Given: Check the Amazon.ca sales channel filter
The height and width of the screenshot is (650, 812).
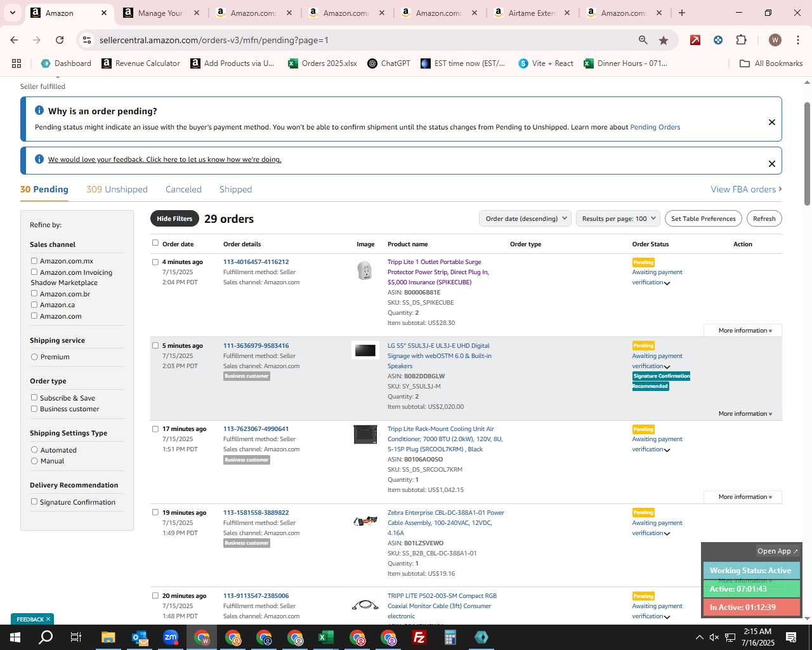Looking at the screenshot, I should tap(34, 305).
